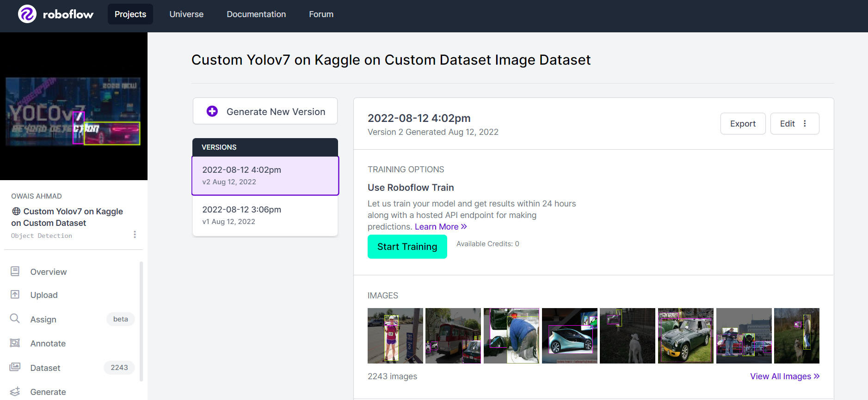Select version v1 2022-08-12 3:06pm

(x=265, y=215)
